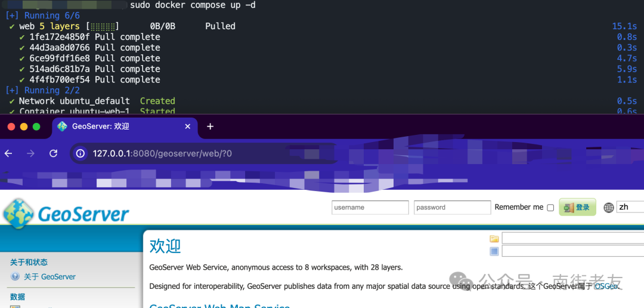
Task: Click the 关于和状态 section heading
Action: (x=29, y=262)
